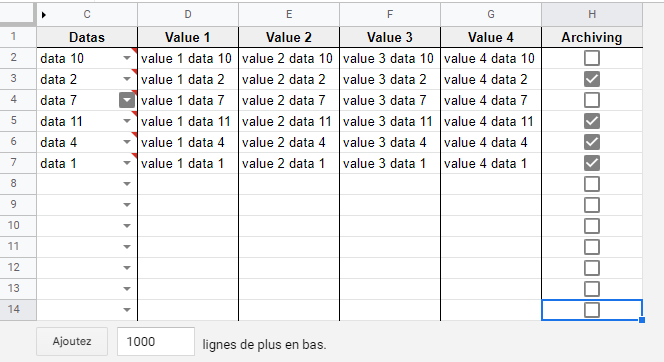Focus the 1000 rows input field

156,341
